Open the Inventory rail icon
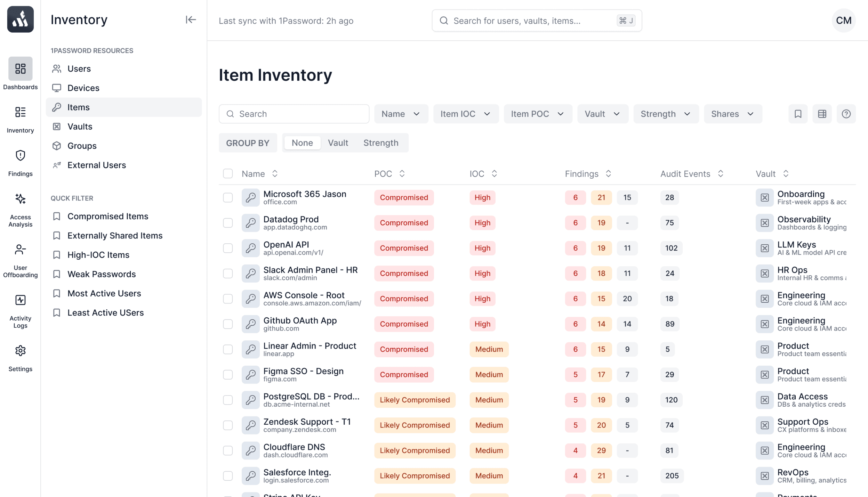The width and height of the screenshot is (868, 497). pos(20,112)
